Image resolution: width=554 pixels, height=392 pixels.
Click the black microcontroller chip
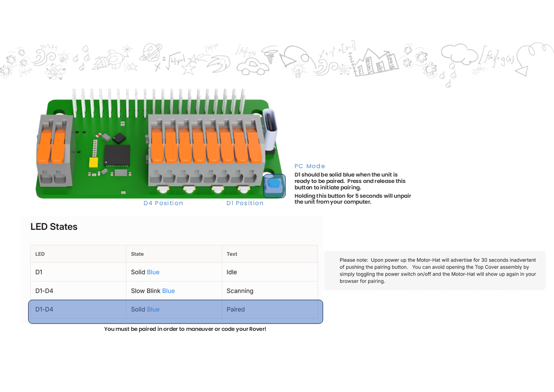(117, 155)
